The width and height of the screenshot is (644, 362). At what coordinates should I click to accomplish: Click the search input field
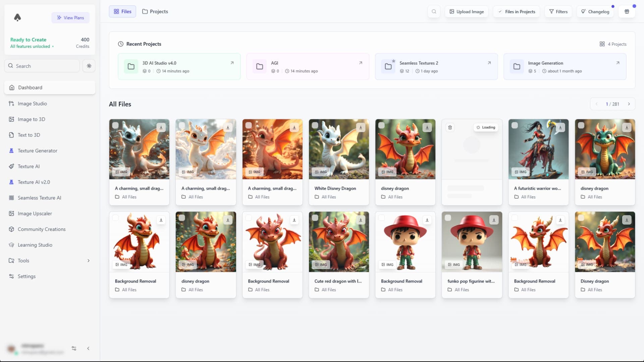pyautogui.click(x=43, y=65)
